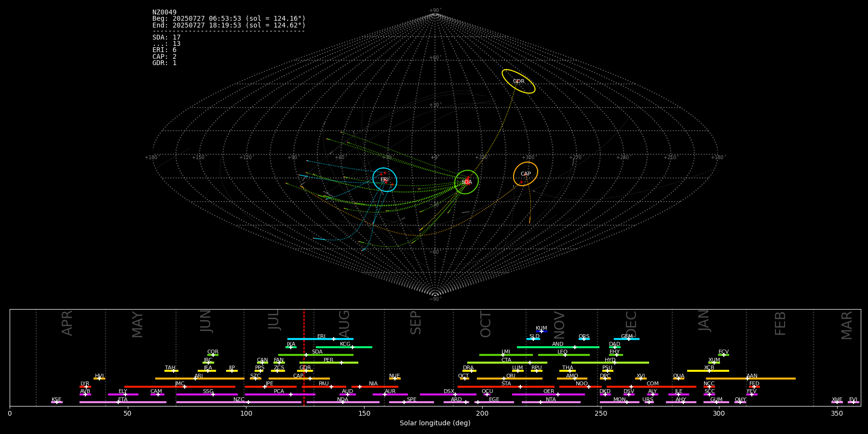Click the 'End: 20250727 18:19:53' line
The height and width of the screenshot is (434, 868).
pos(229,25)
